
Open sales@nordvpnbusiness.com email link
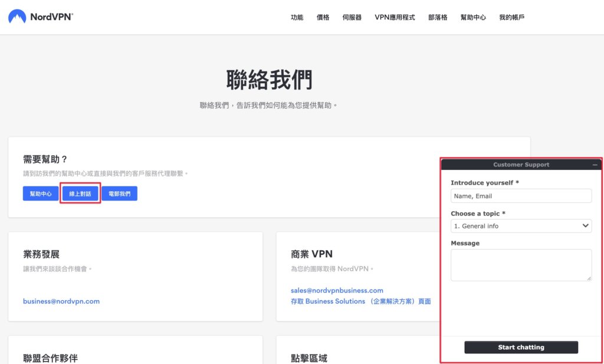click(337, 290)
